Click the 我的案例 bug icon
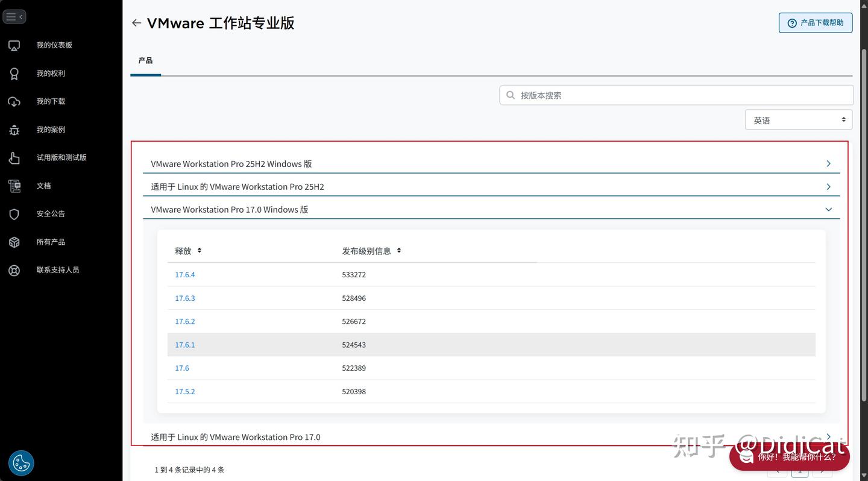The image size is (868, 481). coord(14,130)
